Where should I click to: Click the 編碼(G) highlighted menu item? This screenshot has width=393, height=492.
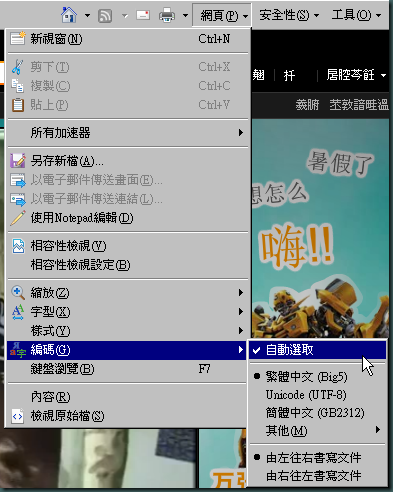(x=128, y=350)
